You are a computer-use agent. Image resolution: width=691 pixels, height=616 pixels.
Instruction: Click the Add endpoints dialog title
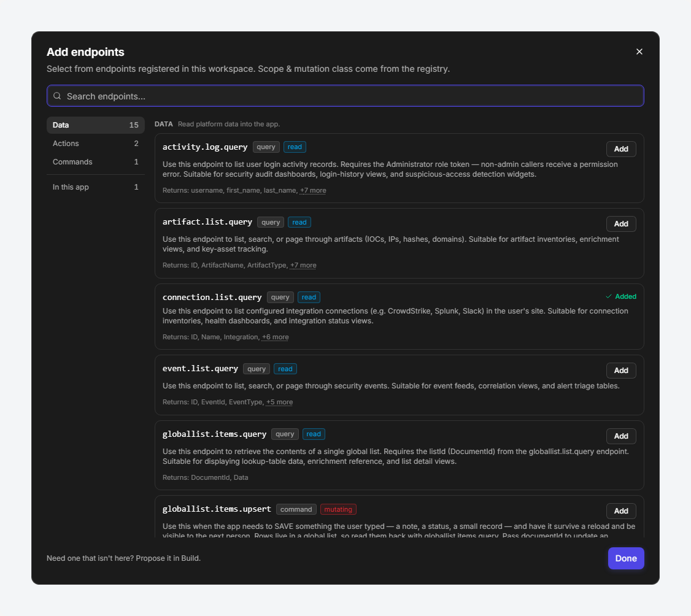(85, 52)
